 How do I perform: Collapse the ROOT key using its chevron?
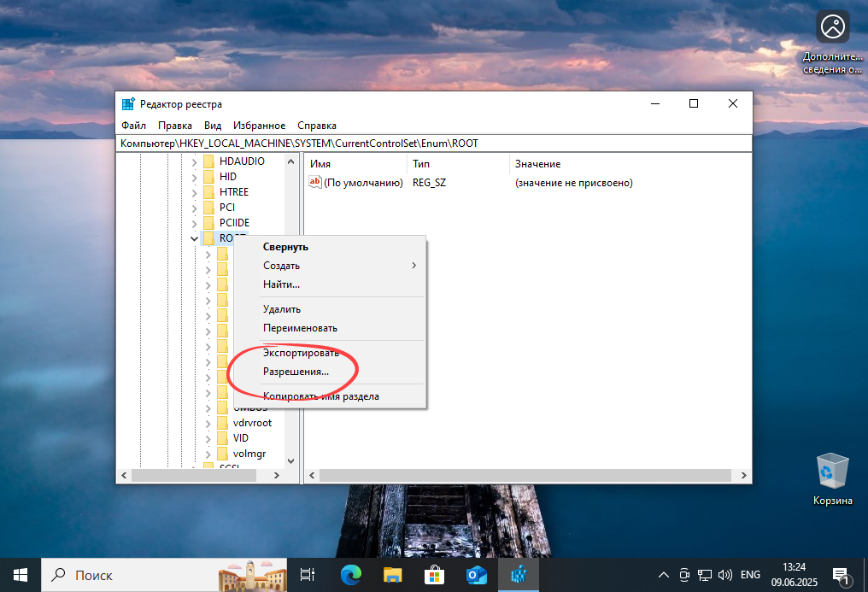[194, 237]
